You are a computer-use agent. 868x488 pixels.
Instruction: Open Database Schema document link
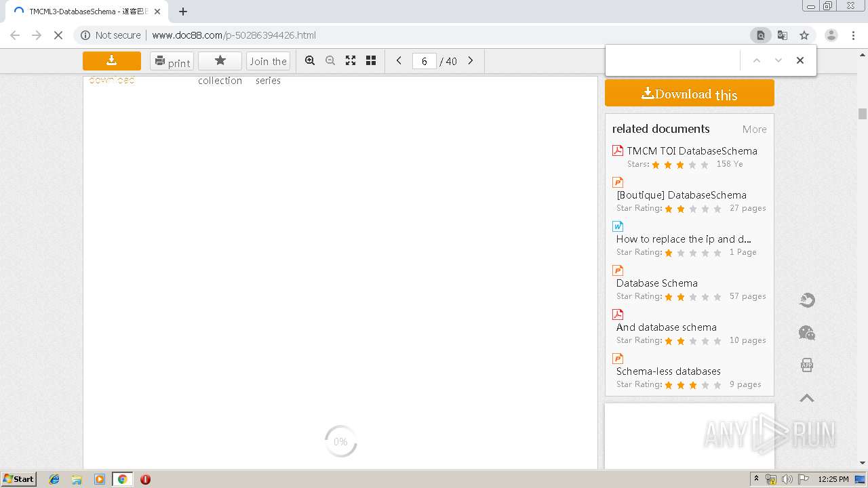[657, 283]
